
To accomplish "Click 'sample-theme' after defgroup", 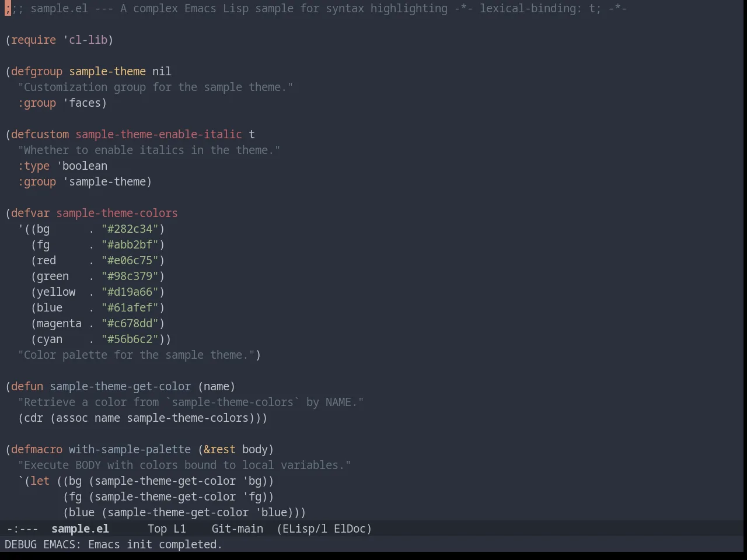I will tap(107, 71).
